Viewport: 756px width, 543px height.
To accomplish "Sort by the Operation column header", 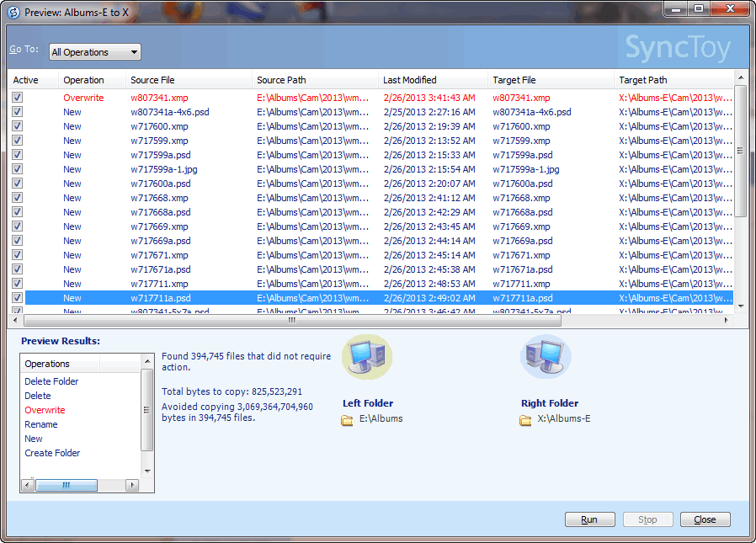I will click(92, 80).
